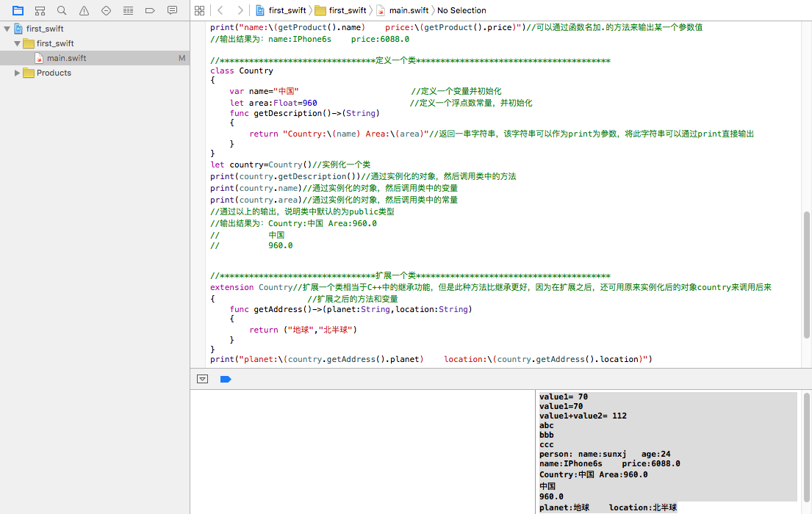The image size is (812, 514).
Task: Open the Test navigator diamond icon
Action: point(106,10)
